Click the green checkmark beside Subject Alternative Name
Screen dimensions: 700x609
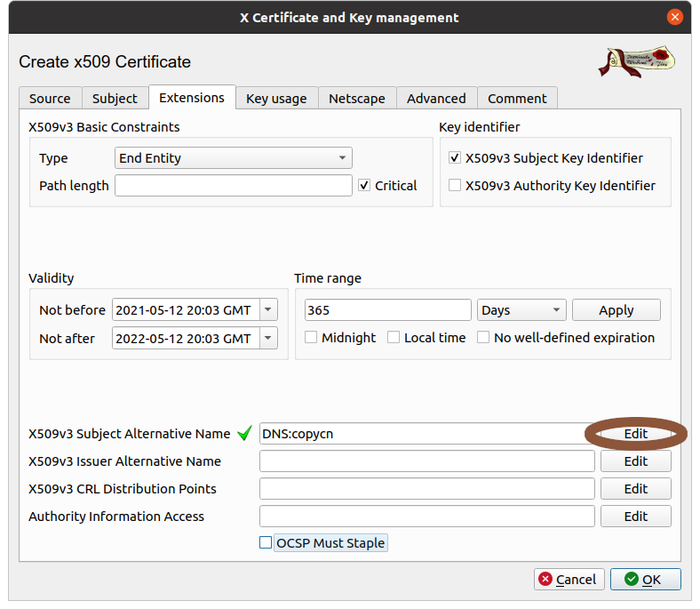244,433
